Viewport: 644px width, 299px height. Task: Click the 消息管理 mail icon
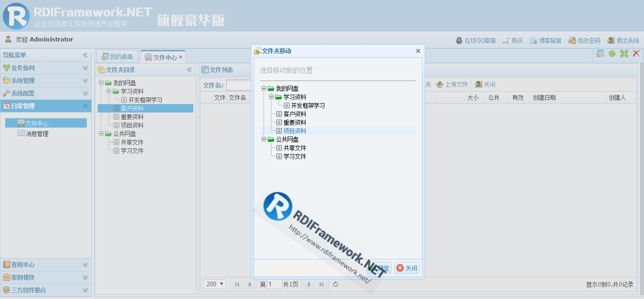pyautogui.click(x=21, y=133)
